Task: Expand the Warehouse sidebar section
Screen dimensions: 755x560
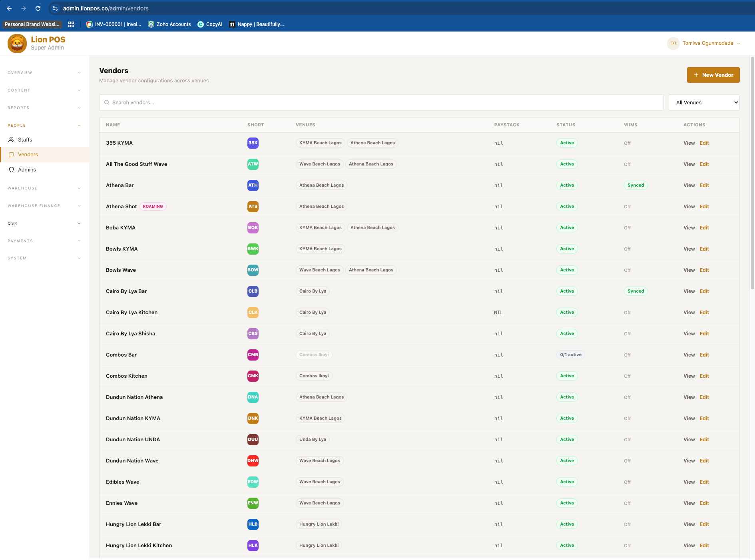Action: 44,188
